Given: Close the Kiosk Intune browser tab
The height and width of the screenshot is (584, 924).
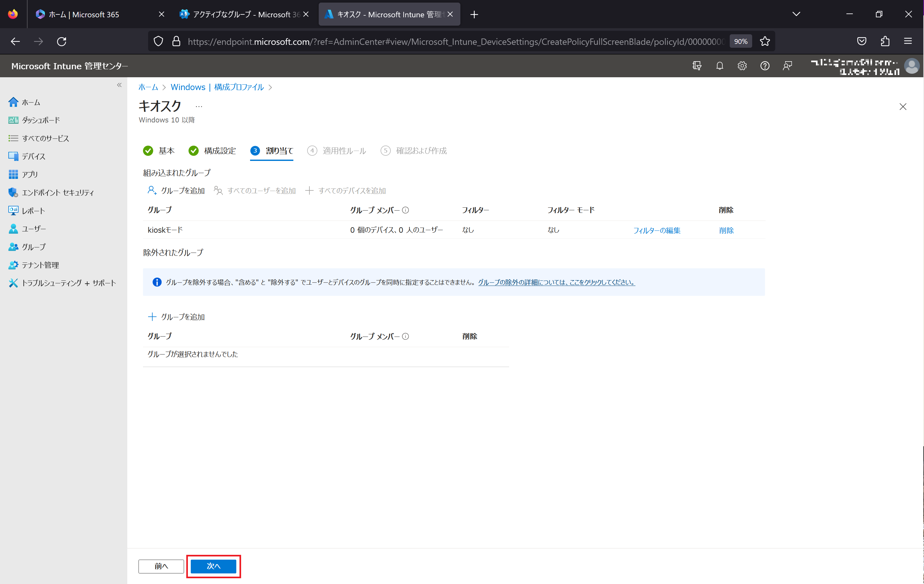Looking at the screenshot, I should click(x=450, y=14).
